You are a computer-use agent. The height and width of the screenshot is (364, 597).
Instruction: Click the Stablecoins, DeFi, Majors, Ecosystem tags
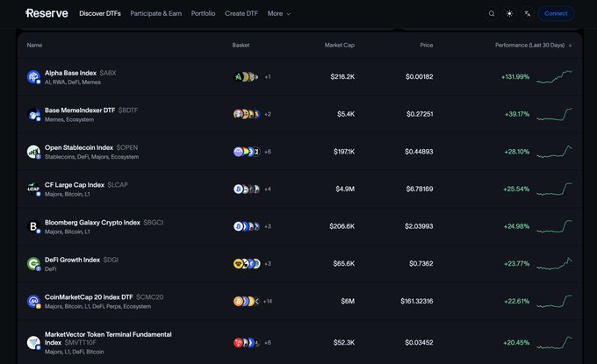(92, 157)
